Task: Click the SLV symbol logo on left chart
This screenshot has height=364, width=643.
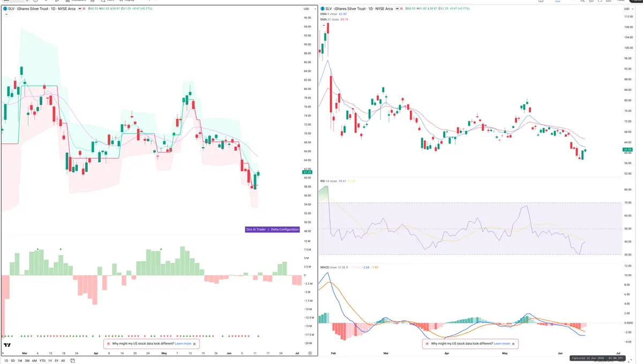Action: click(x=5, y=9)
